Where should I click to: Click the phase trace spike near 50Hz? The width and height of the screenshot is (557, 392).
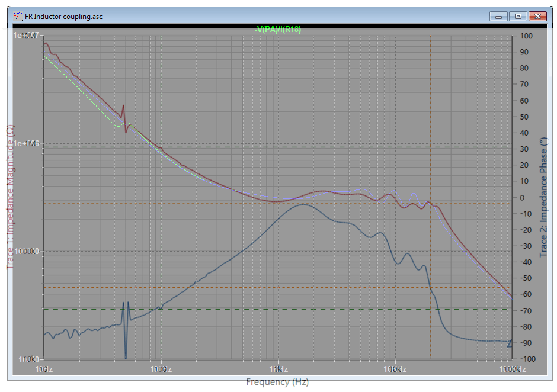click(x=126, y=330)
